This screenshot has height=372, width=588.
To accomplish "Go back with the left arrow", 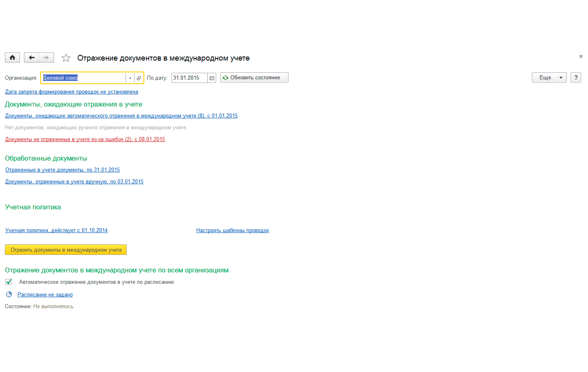I will [x=32, y=58].
